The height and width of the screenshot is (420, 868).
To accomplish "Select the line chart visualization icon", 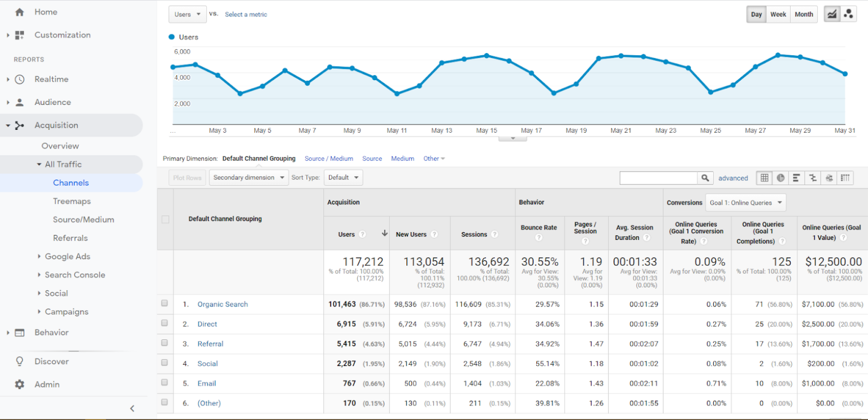I will [831, 14].
